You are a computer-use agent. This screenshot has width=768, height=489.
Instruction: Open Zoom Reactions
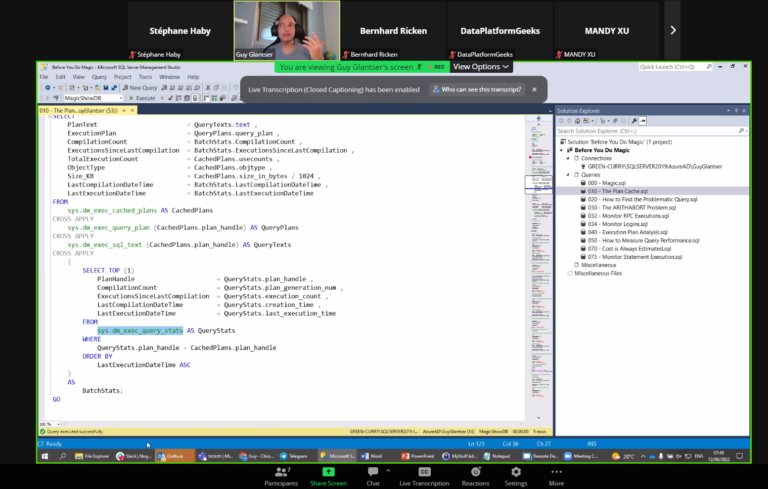coord(475,472)
